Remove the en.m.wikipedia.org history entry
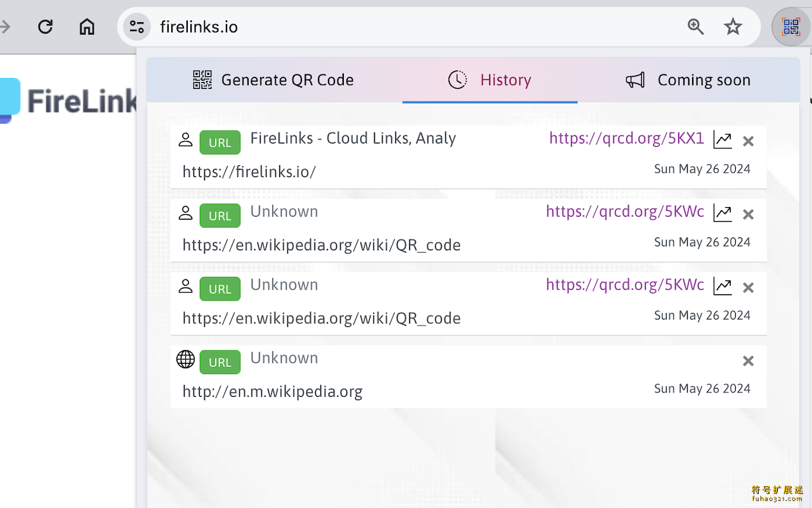 point(749,361)
